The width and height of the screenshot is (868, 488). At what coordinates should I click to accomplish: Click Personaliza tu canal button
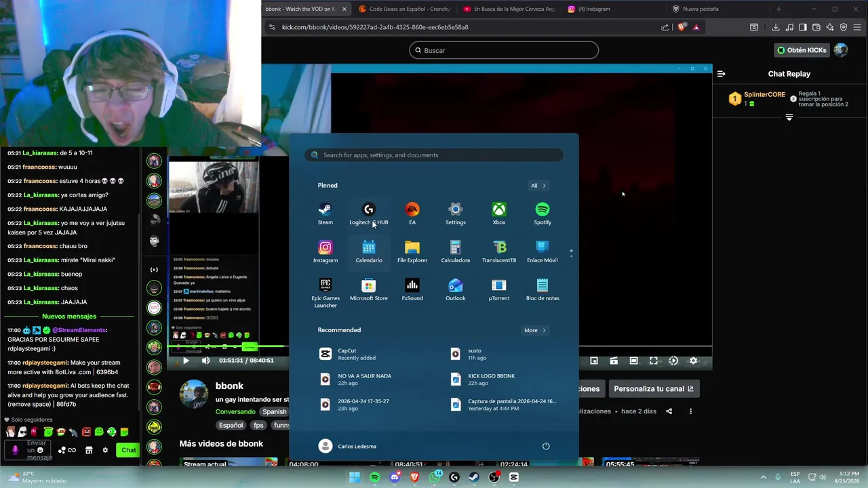(654, 388)
